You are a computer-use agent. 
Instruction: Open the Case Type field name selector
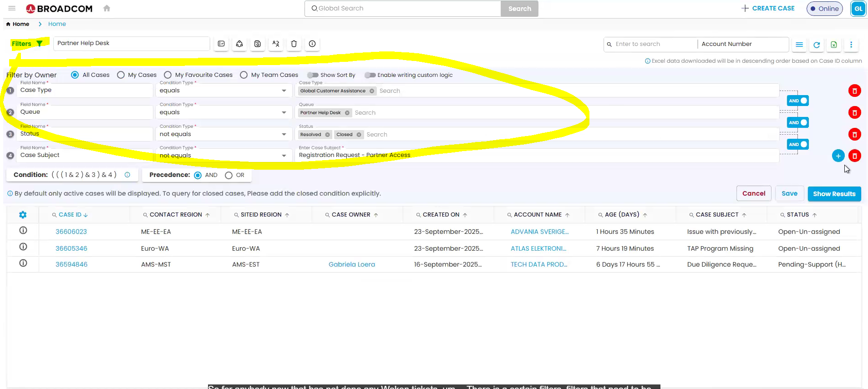tap(85, 90)
